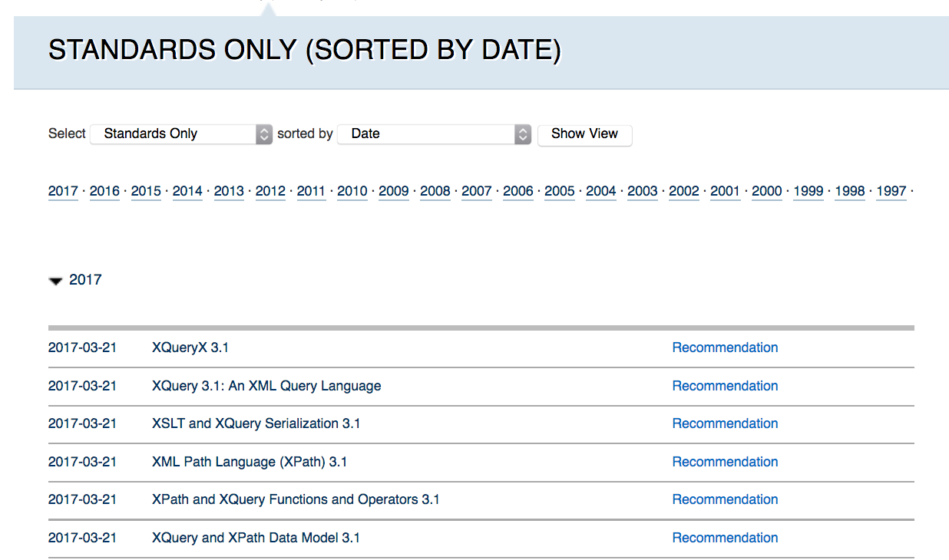Viewport: 949px width, 560px height.
Task: Open XQuery 3.1: An XML Query Language
Action: (x=266, y=386)
